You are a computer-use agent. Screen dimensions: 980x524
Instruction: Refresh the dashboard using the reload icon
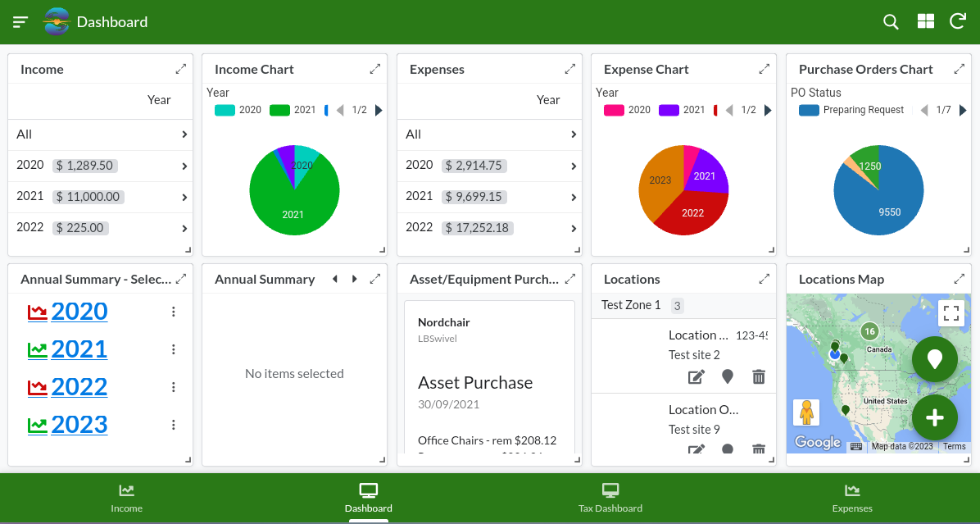pos(958,22)
